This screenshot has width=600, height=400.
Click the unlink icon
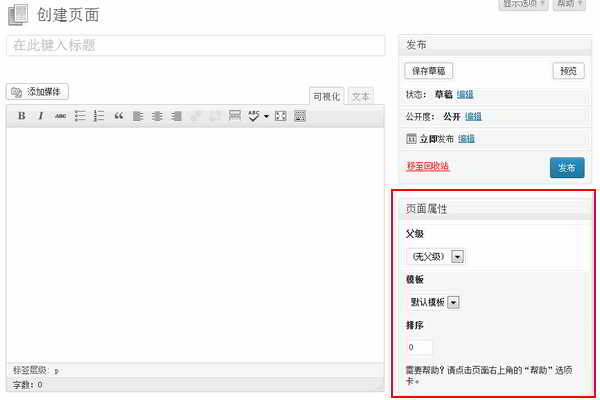coord(215,116)
